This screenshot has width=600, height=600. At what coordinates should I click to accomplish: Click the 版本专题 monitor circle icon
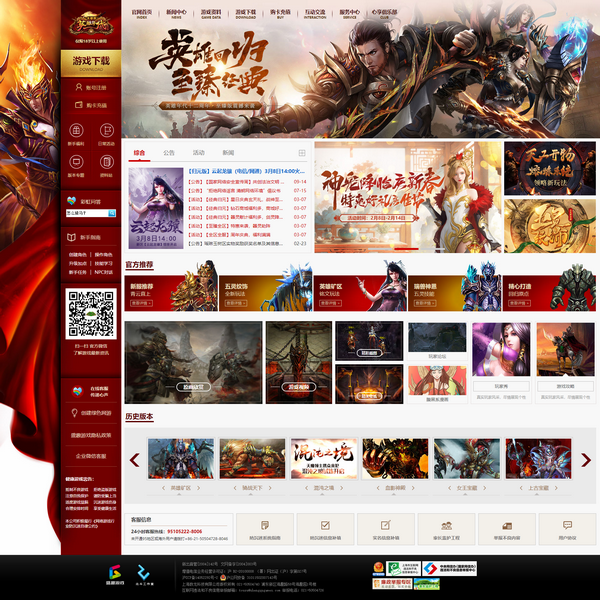point(76,163)
